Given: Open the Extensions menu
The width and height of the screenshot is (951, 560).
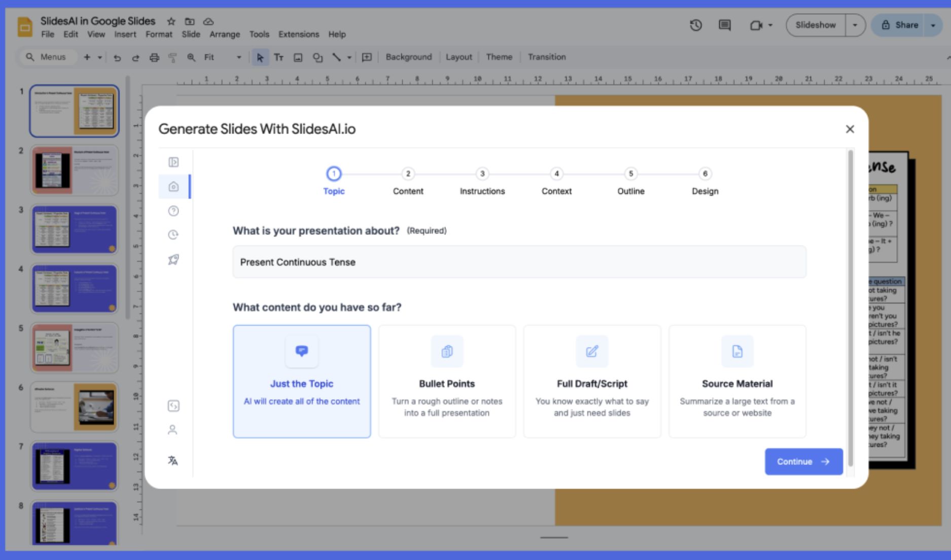Looking at the screenshot, I should 298,34.
